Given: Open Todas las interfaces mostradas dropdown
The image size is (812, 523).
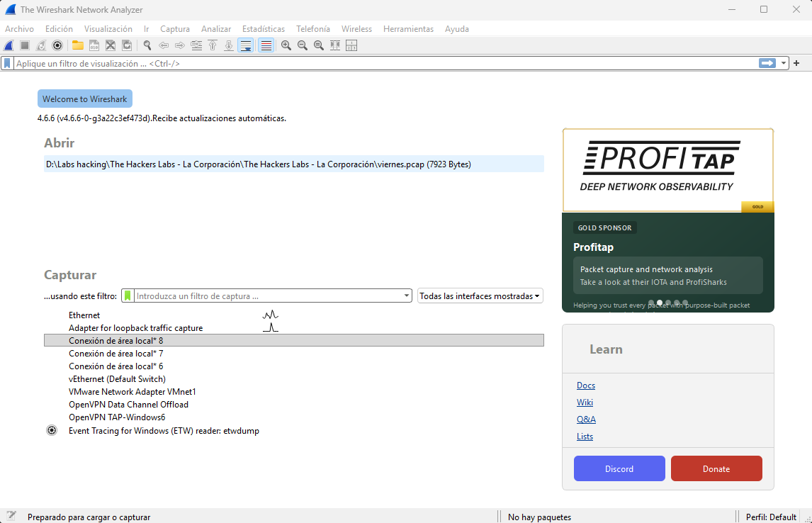Looking at the screenshot, I should [480, 296].
